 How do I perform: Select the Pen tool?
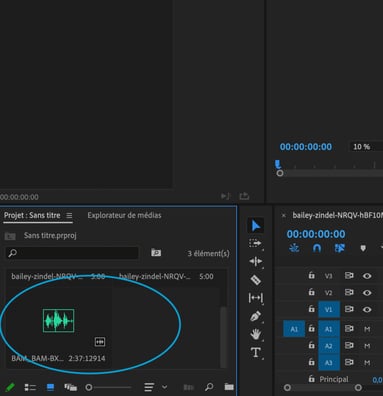point(255,316)
